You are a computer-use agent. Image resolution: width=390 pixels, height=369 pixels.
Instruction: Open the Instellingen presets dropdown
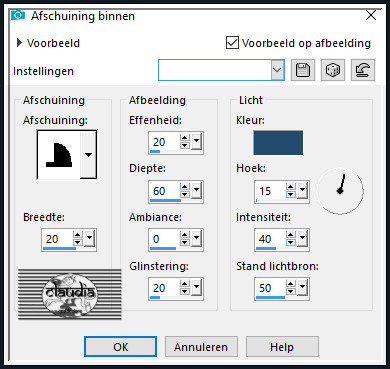(277, 70)
